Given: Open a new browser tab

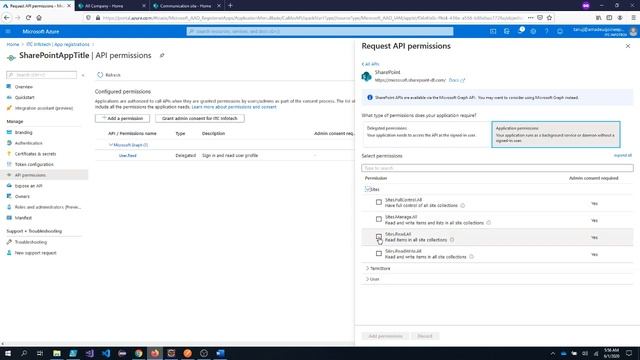Looking at the screenshot, I should [x=230, y=5].
